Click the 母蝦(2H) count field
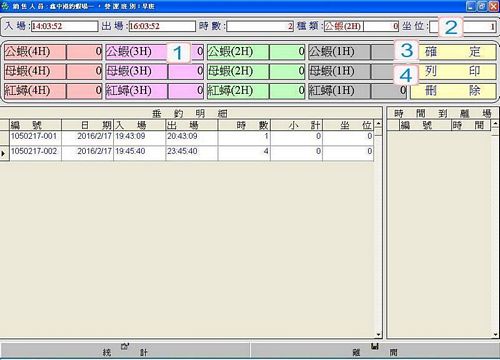 click(287, 72)
